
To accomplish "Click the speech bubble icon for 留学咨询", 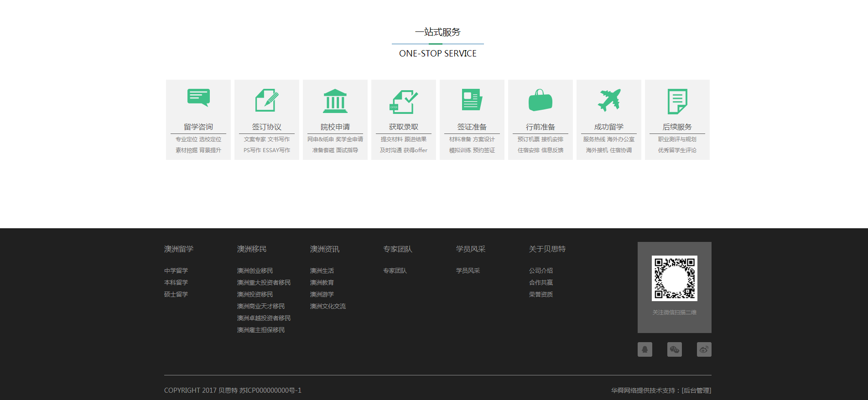I will 198,97.
